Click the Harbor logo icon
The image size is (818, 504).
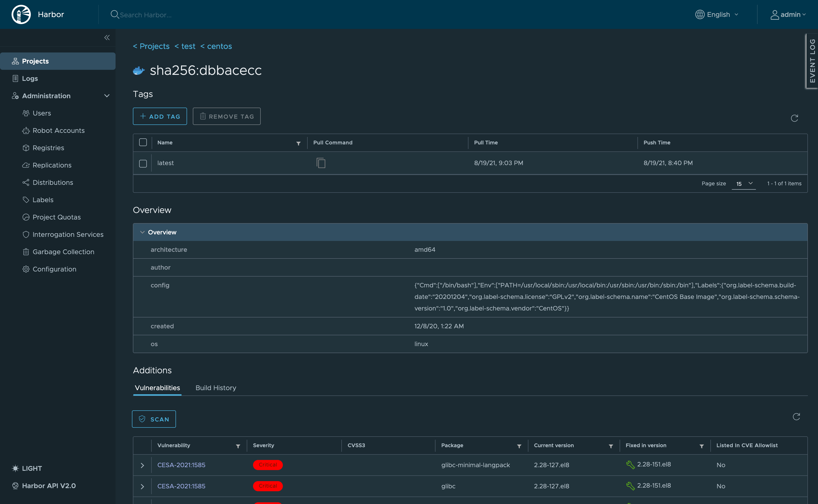[x=21, y=14]
